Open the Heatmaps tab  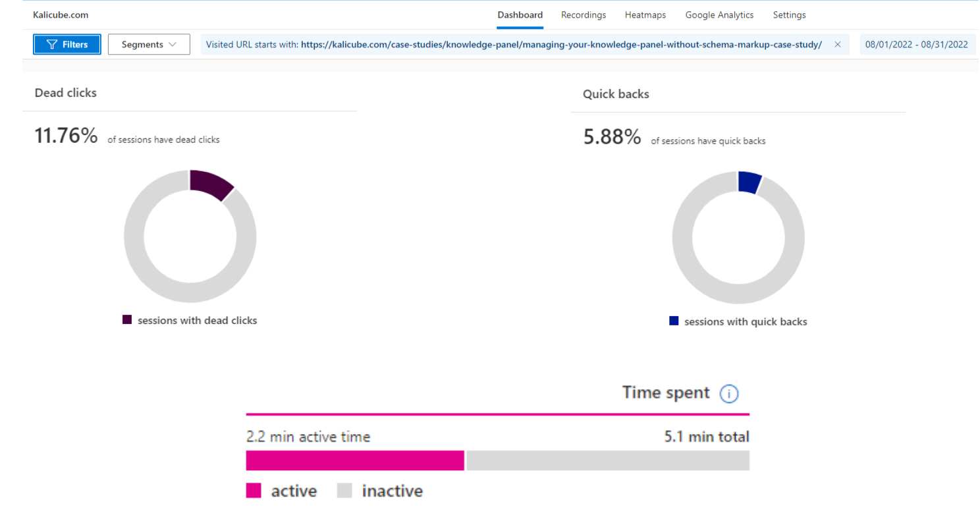click(645, 15)
